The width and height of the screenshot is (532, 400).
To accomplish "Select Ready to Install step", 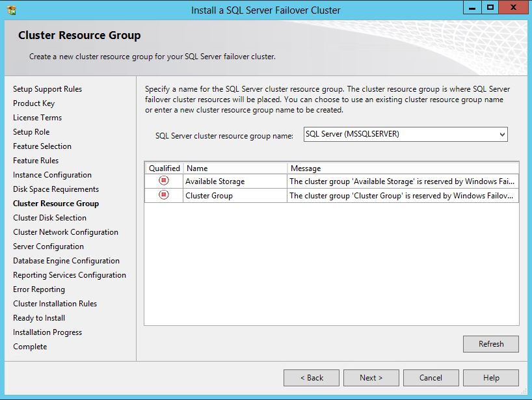I will tap(39, 318).
